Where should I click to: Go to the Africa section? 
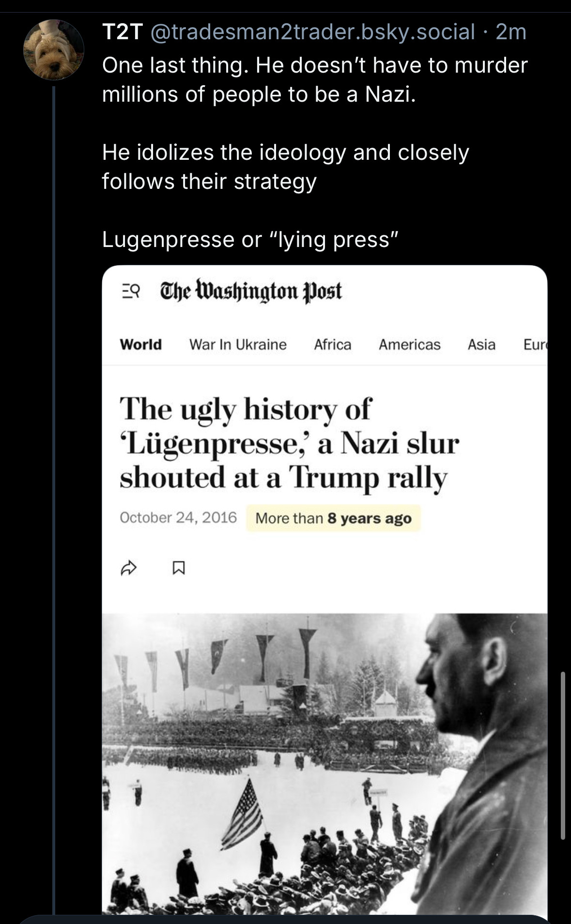click(333, 344)
